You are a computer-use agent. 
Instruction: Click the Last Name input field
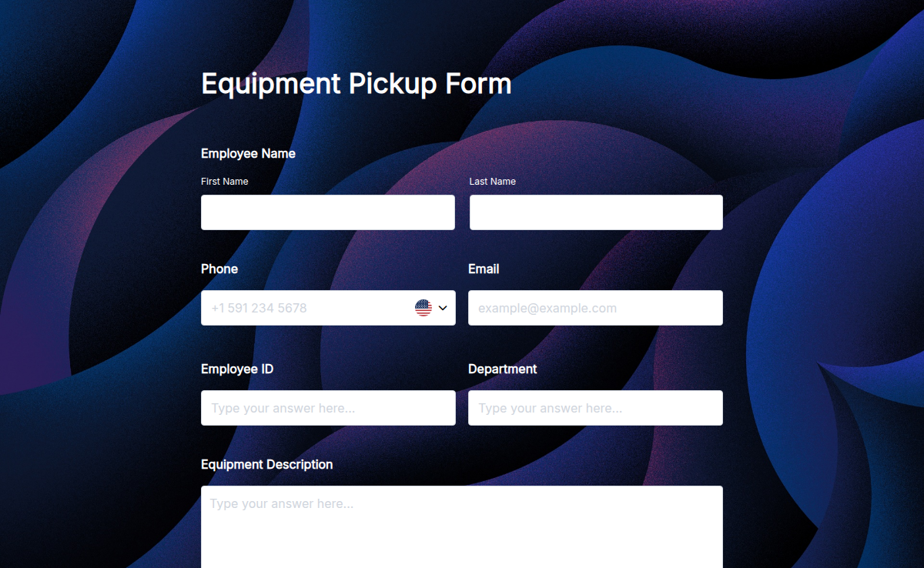tap(595, 212)
